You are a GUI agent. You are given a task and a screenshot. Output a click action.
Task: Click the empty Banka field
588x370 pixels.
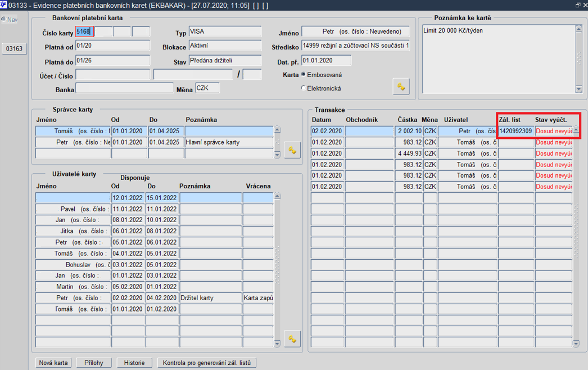coord(124,88)
